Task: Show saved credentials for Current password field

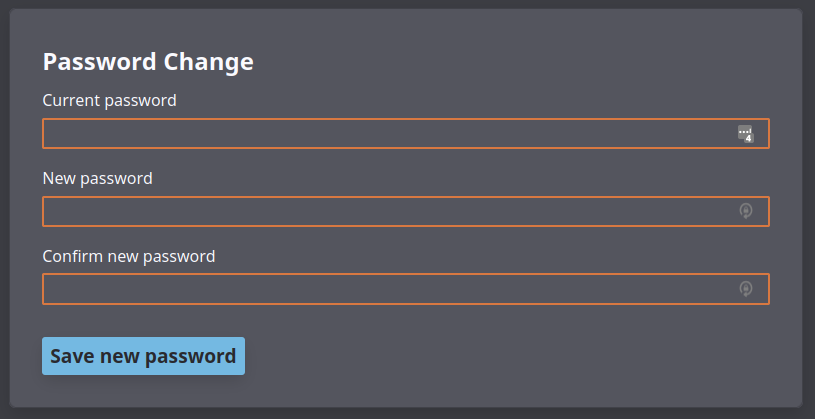Action: (x=745, y=134)
